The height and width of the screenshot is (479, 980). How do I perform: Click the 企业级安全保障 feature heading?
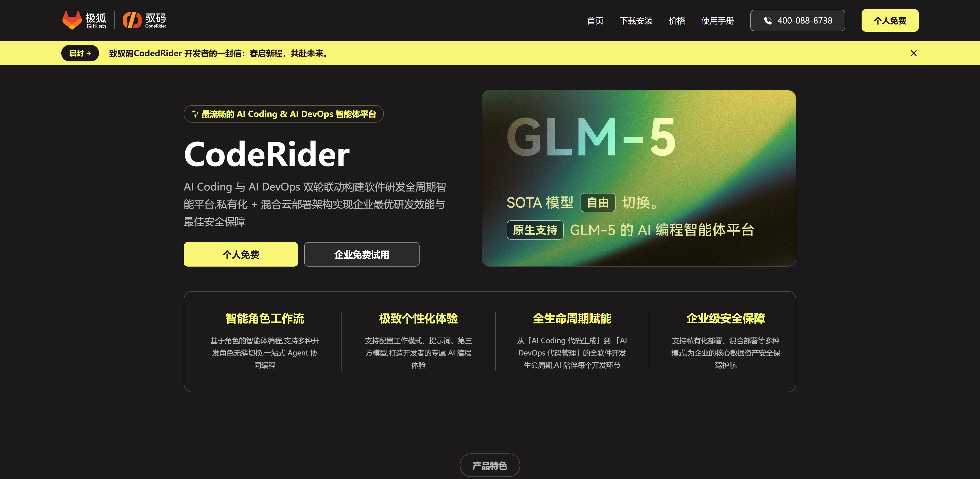click(726, 318)
